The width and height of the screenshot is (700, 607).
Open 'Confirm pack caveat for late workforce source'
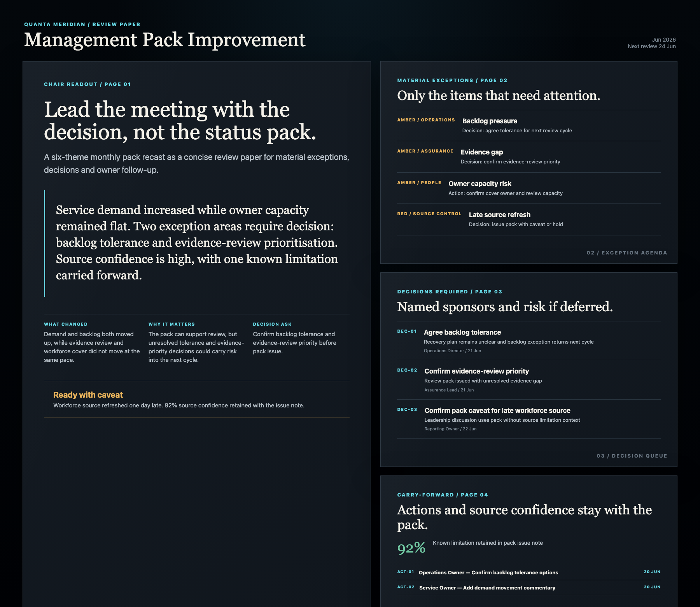[529, 419]
